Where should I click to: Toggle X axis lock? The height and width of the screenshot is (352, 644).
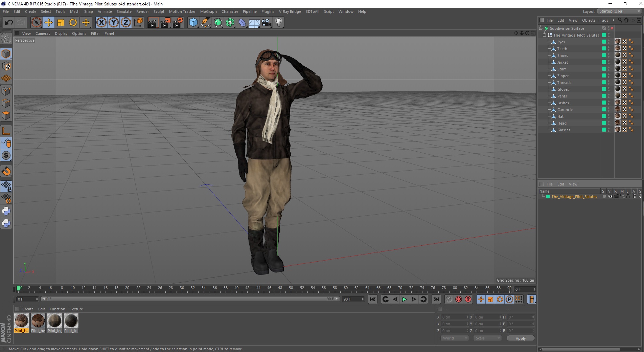point(101,23)
